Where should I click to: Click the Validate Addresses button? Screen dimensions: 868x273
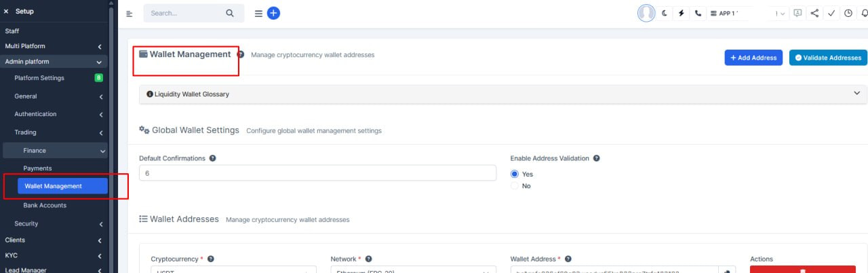coord(828,58)
